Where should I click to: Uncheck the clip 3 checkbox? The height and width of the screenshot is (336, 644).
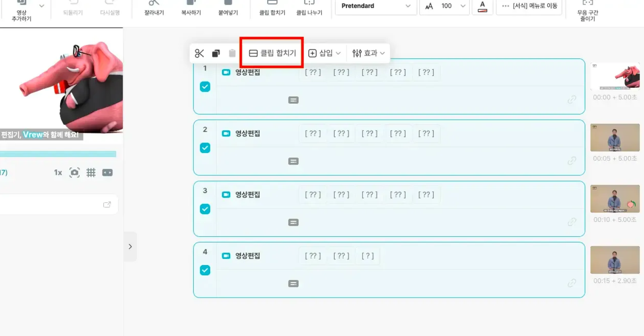pos(205,209)
